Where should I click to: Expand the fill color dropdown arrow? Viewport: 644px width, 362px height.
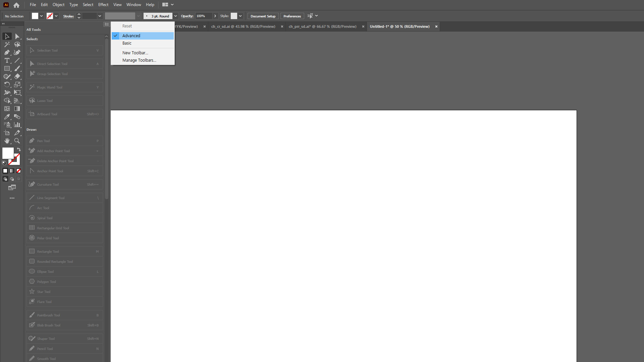tap(41, 16)
